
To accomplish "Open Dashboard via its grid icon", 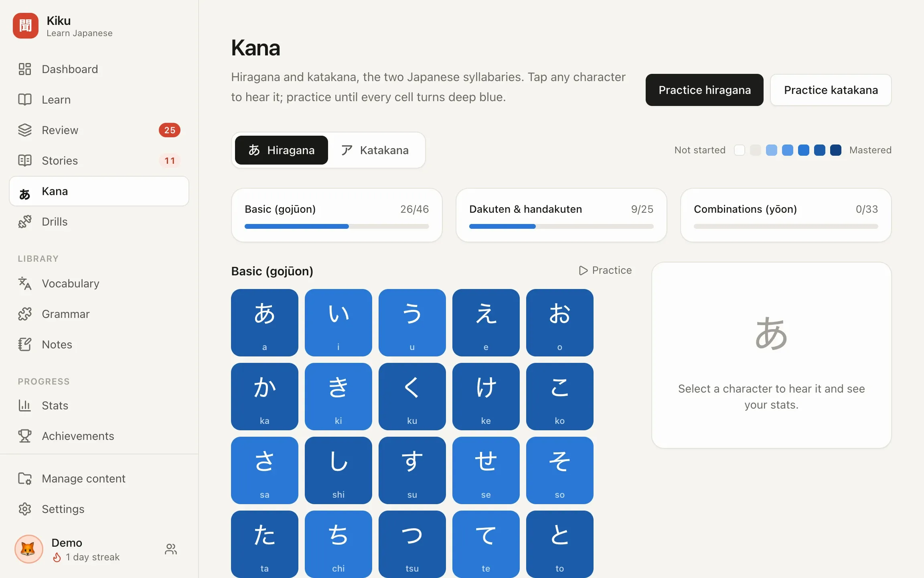I will pyautogui.click(x=25, y=69).
